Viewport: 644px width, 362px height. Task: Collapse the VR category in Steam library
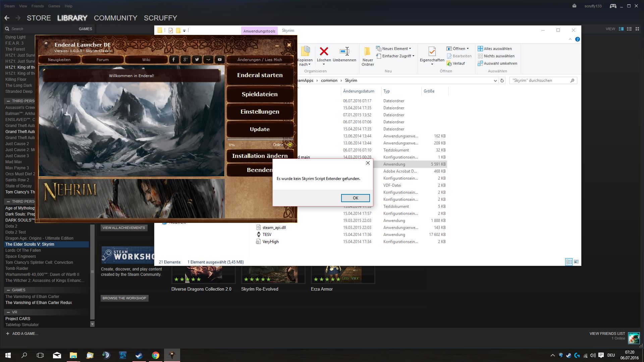coord(8,312)
